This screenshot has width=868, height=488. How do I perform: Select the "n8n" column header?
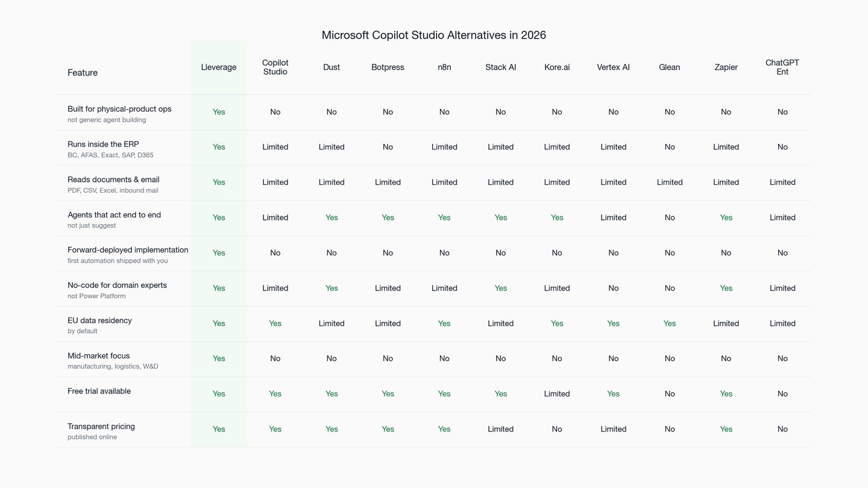[444, 67]
